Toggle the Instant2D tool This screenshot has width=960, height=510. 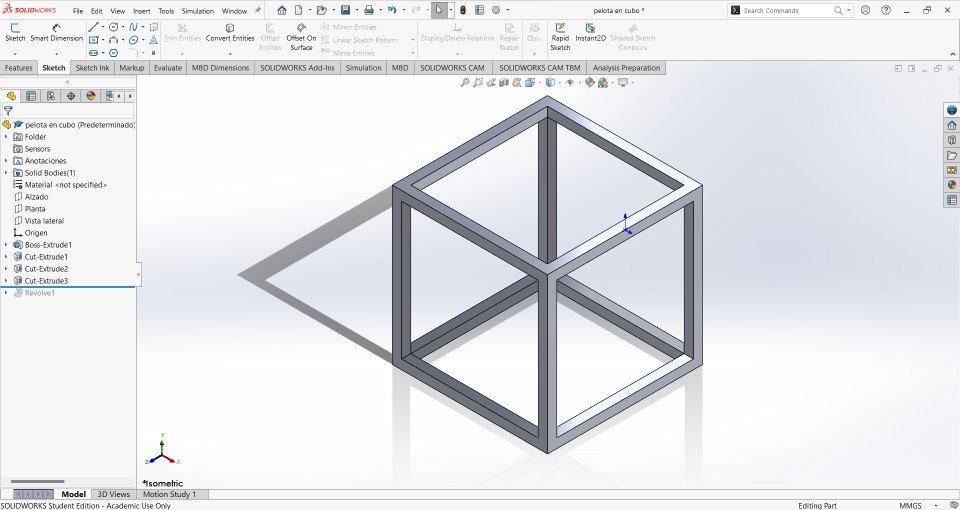pyautogui.click(x=590, y=32)
